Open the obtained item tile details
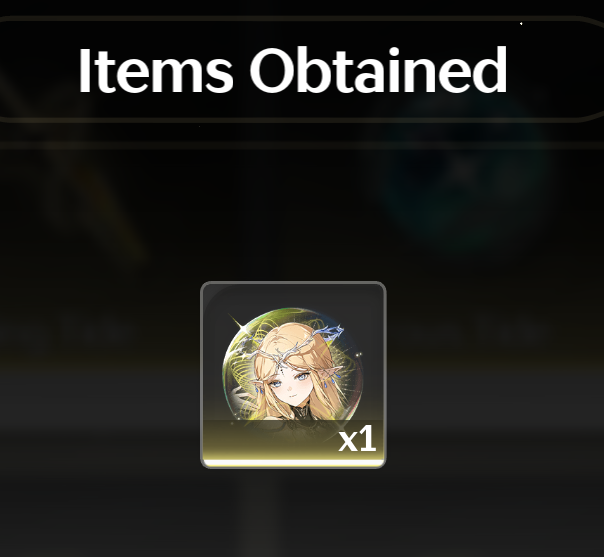 pos(293,375)
